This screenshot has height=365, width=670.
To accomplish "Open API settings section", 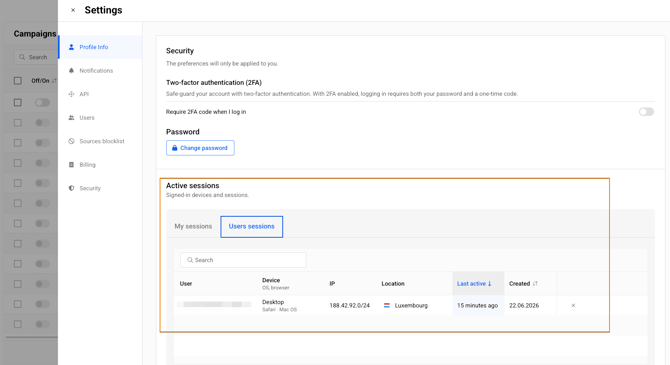I will 100,94.
